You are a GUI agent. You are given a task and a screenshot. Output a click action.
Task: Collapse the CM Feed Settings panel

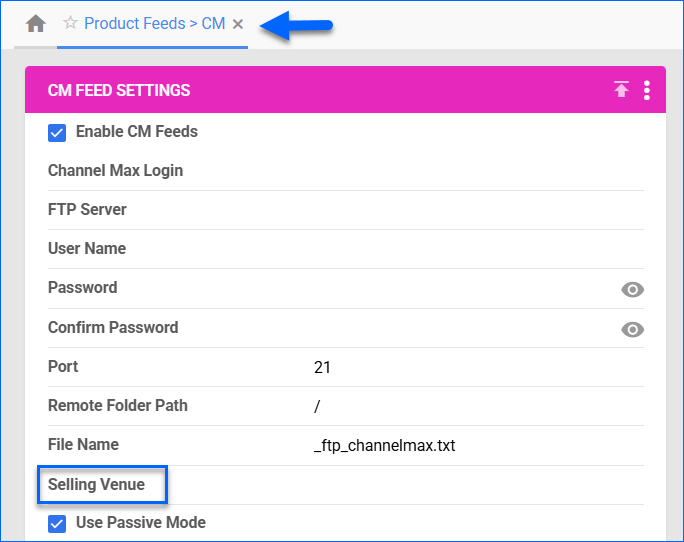coord(621,90)
